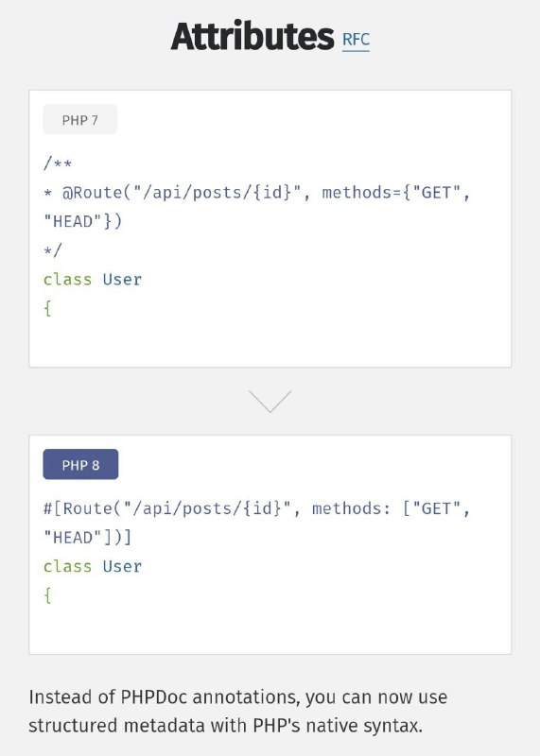Click the down chevron between code blocks
540x756 pixels.
point(270,401)
